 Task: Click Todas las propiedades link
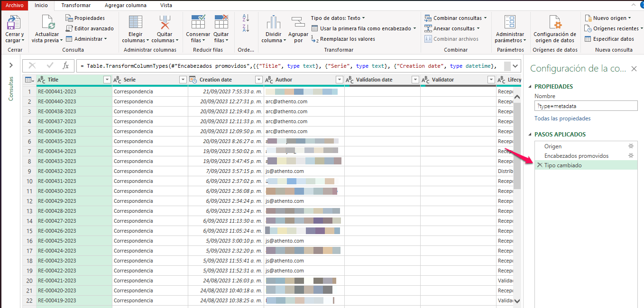pyautogui.click(x=562, y=118)
